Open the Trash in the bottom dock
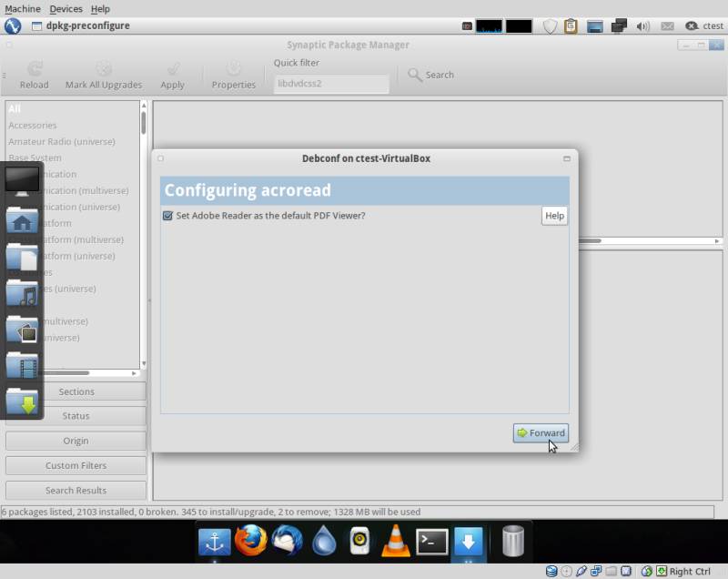The height and width of the screenshot is (579, 728). pos(513,541)
